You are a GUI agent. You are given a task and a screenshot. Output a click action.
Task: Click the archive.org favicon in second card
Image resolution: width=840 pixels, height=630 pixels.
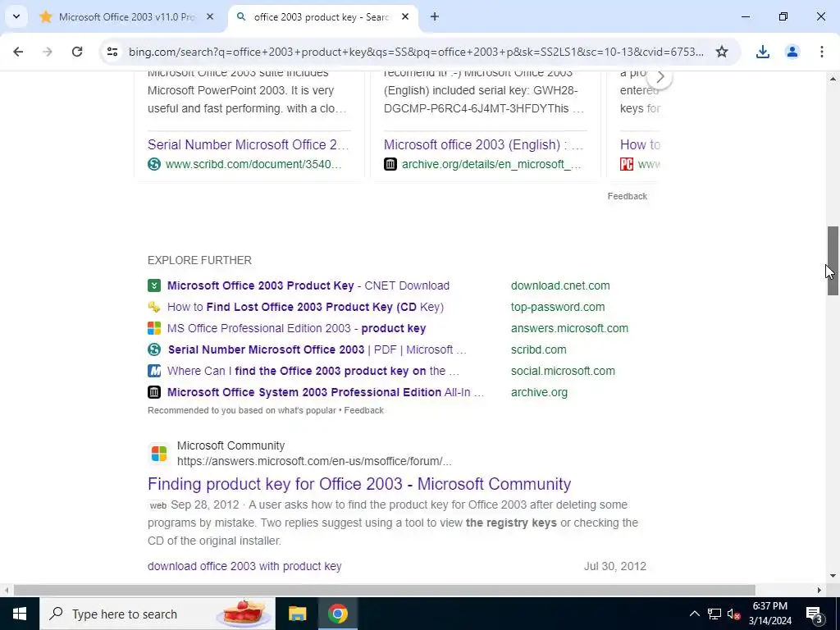(390, 164)
